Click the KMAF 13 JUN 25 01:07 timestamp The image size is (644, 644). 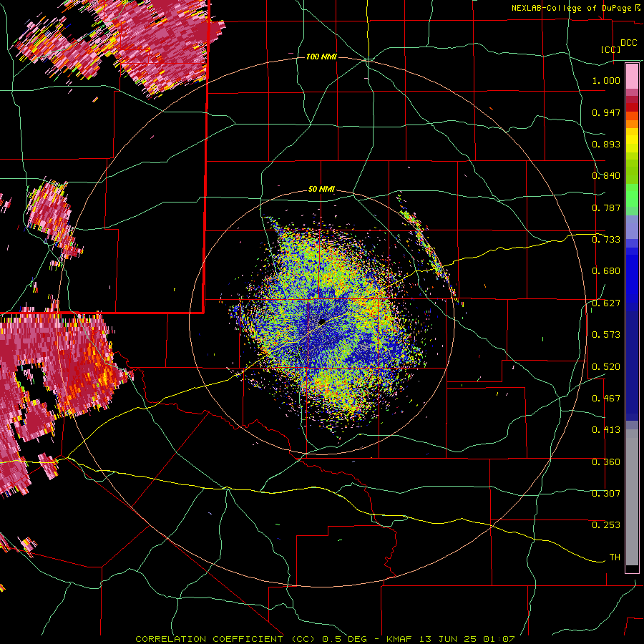click(x=451, y=639)
